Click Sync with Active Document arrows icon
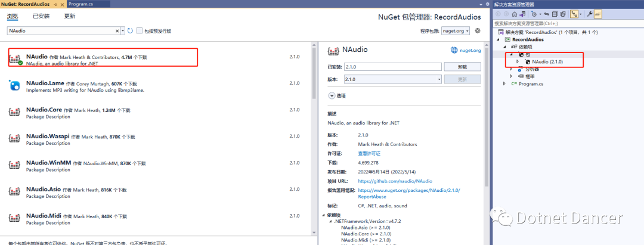Viewport: 644px width, 245px height. 547,14
